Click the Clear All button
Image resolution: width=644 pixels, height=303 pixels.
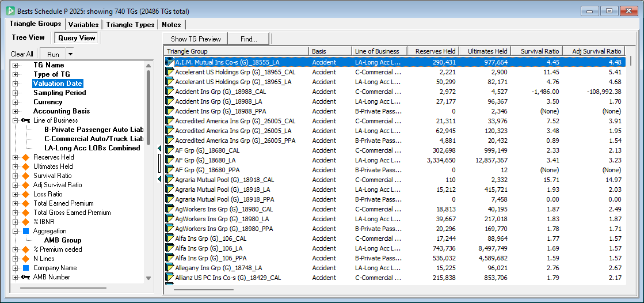[x=22, y=54]
